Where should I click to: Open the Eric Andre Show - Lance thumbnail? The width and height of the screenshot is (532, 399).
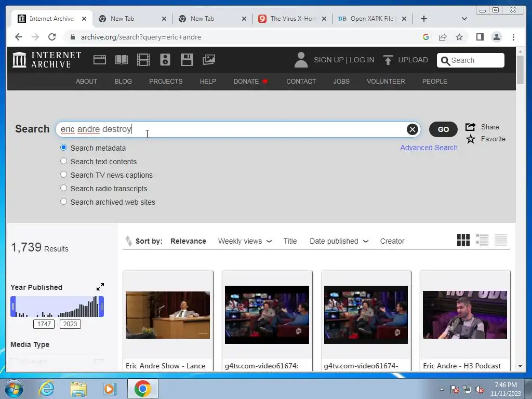168,315
